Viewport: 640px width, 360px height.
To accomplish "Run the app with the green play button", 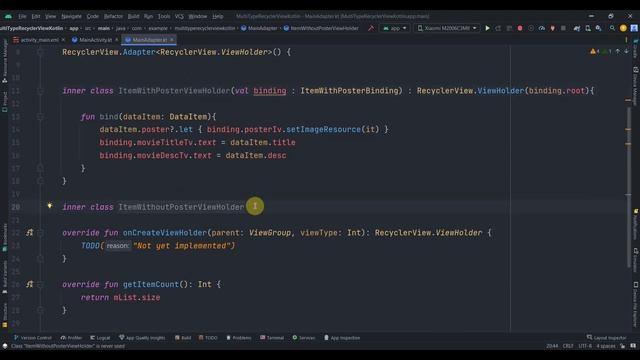I will coord(487,28).
